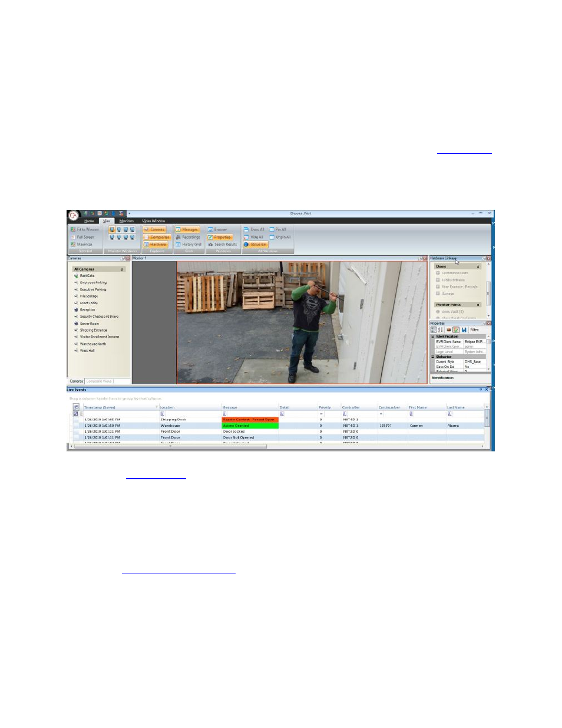Click Unpin All windows

click(x=280, y=237)
